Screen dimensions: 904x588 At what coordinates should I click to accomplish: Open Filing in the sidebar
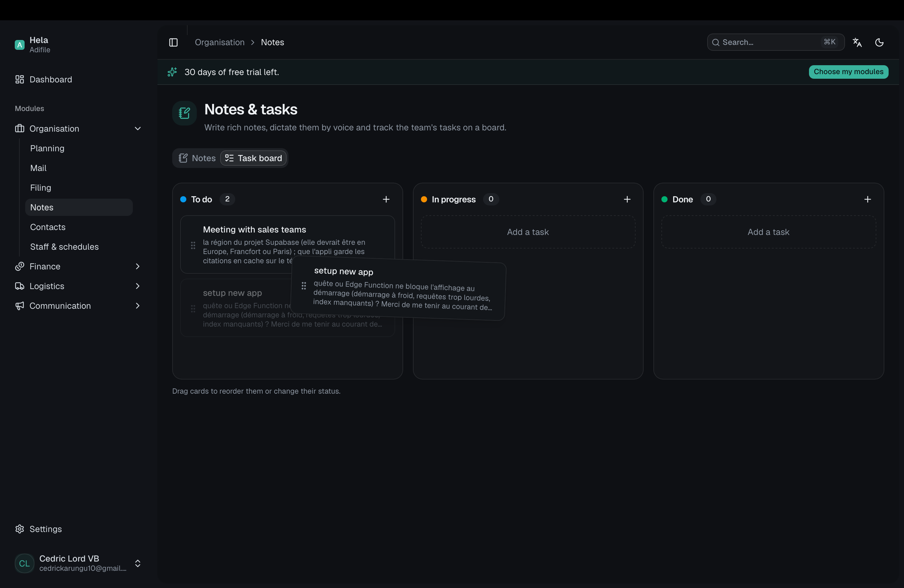pos(79,188)
